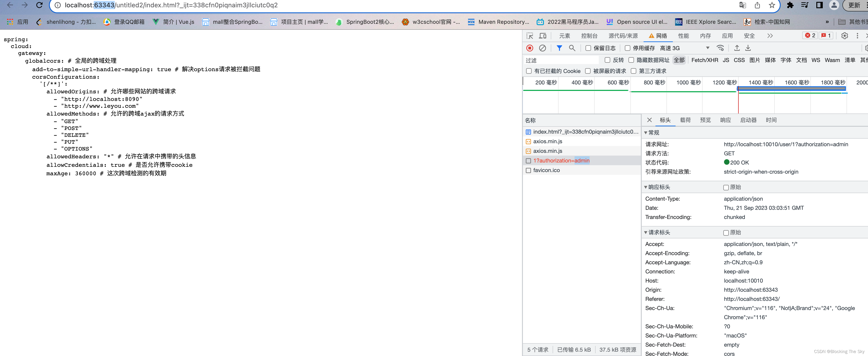This screenshot has width=868, height=356.
Task: Go back with the browser back arrow
Action: (10, 5)
